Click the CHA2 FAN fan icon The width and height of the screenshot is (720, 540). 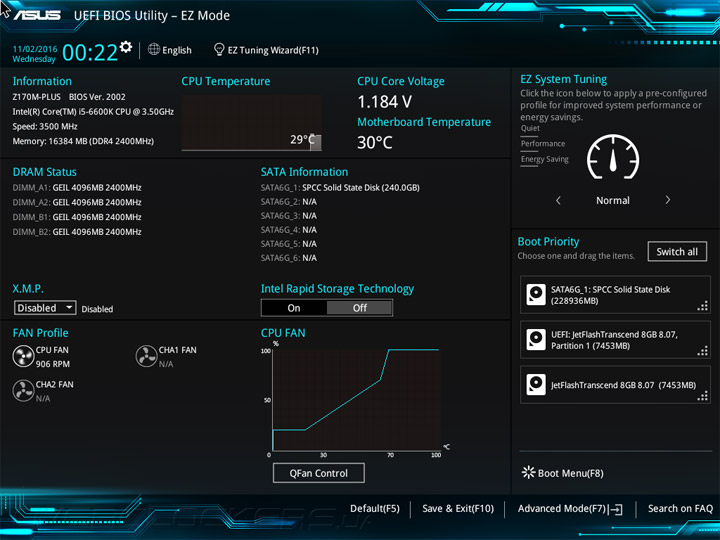click(x=23, y=391)
